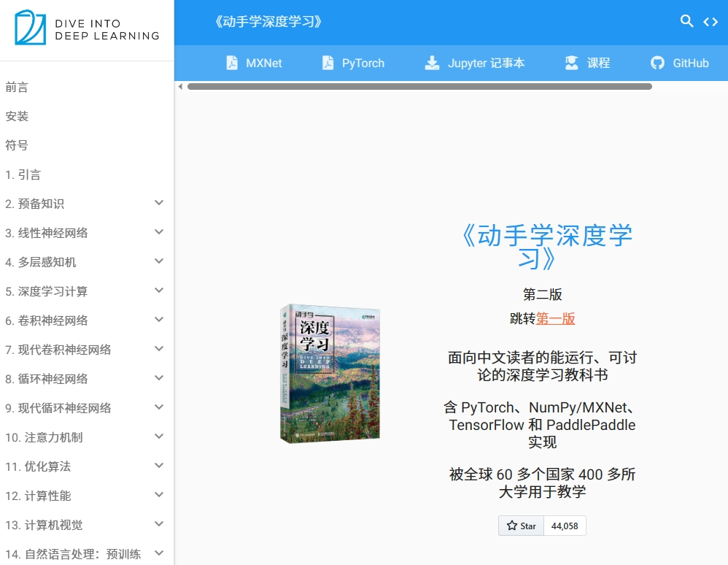Expand the 预备知识 chapter
Viewport: 728px width, 565px height.
coord(159,203)
